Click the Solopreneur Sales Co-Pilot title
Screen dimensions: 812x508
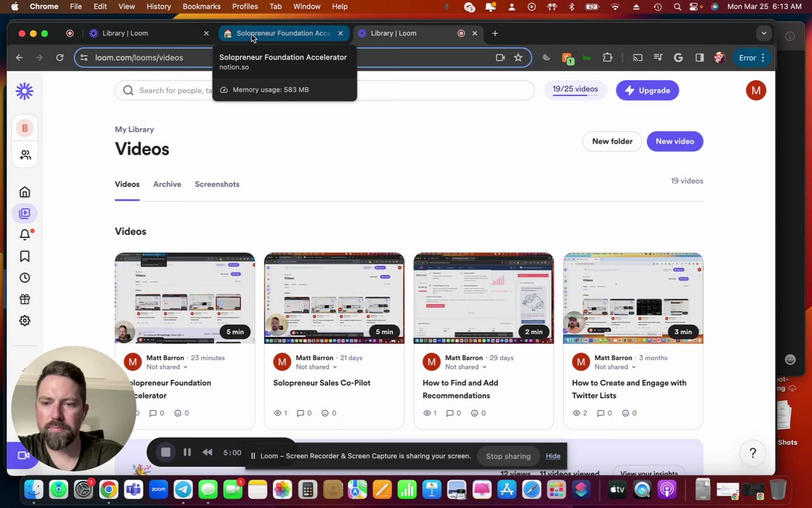tap(322, 383)
